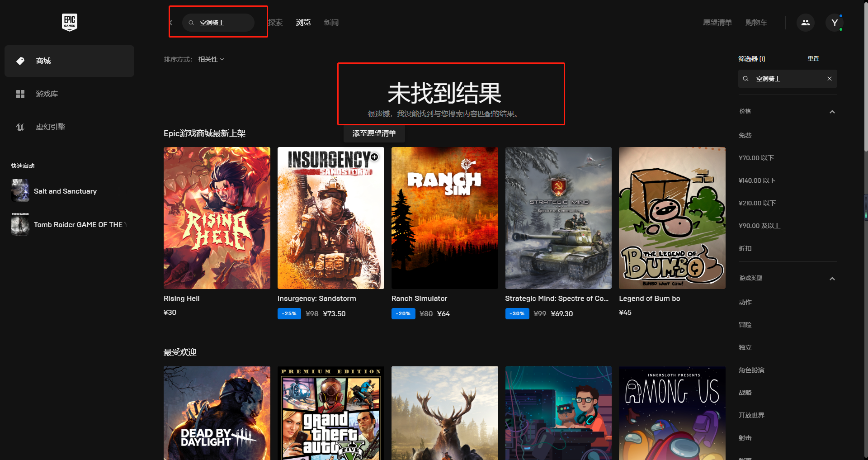The width and height of the screenshot is (868, 460).
Task: Open Dead by Daylight cover
Action: click(x=217, y=413)
